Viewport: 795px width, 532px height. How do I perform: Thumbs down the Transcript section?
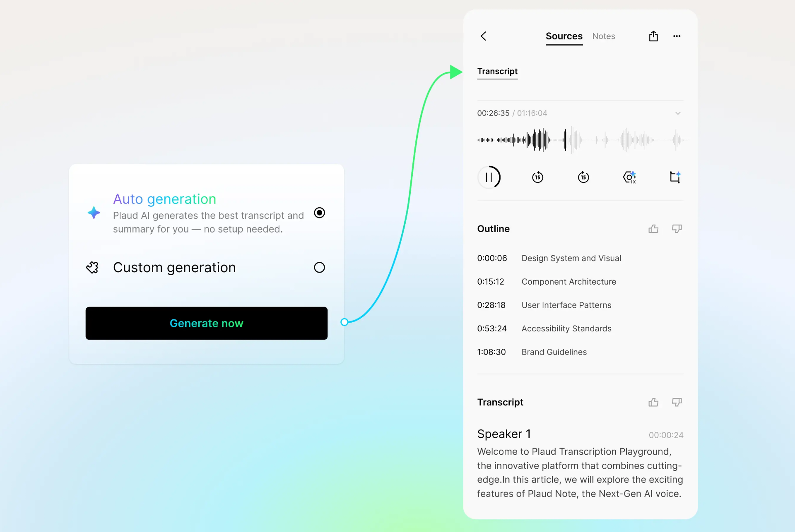pos(677,402)
